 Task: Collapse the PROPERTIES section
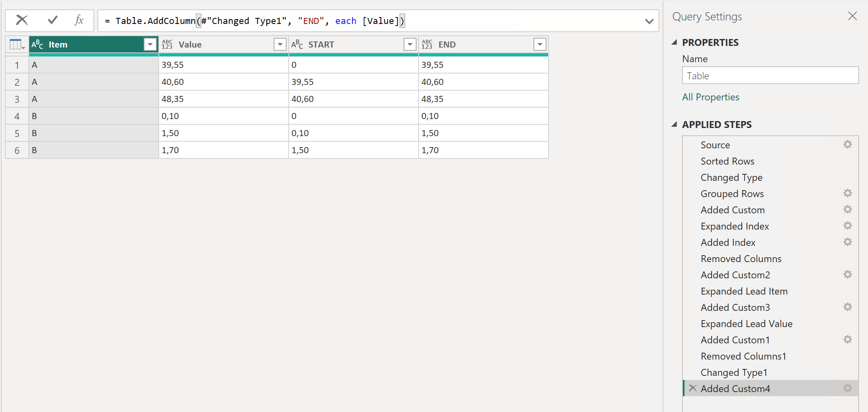coord(674,42)
